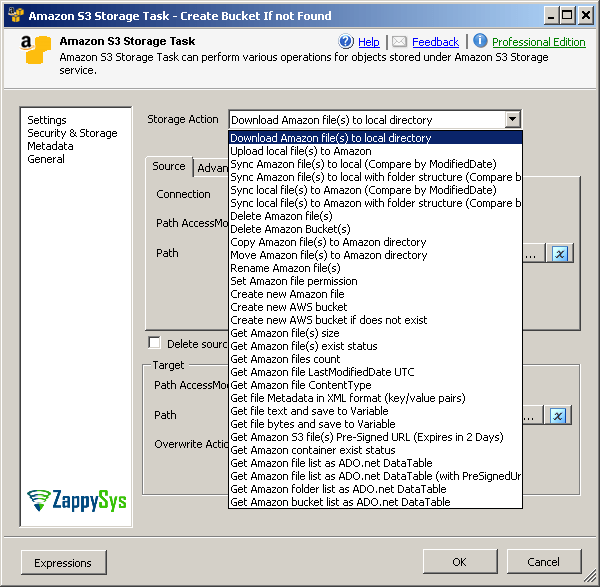Select Create new AWS bucket if does not exist

[x=375, y=320]
